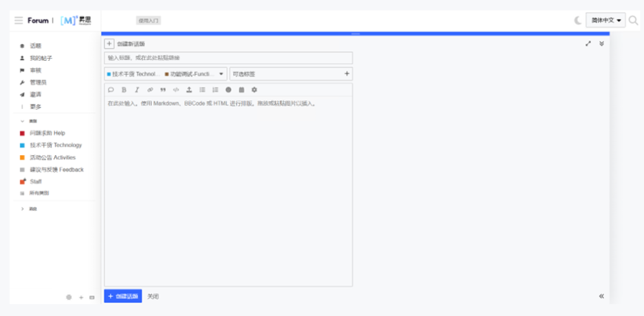
Task: Insert a bulleted list
Action: pyautogui.click(x=202, y=90)
